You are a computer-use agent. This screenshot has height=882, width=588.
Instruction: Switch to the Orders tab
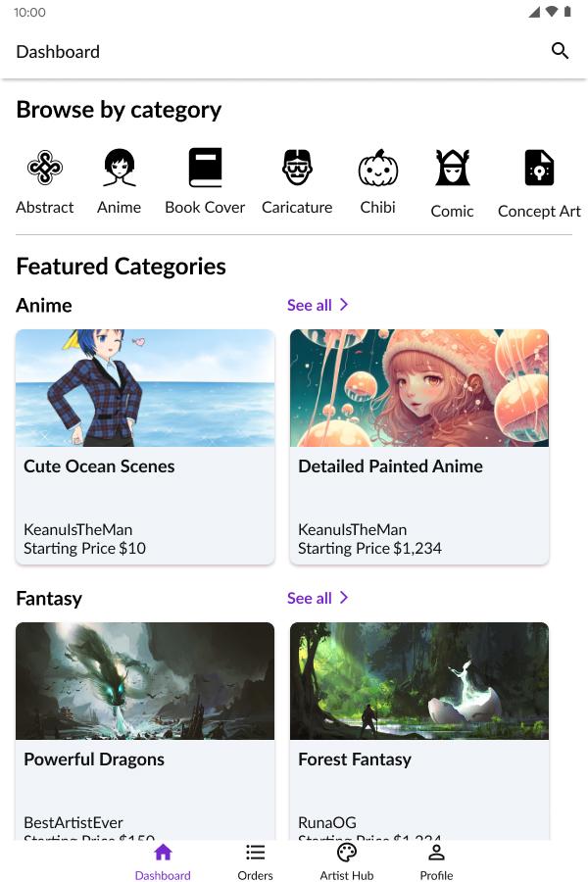click(255, 861)
